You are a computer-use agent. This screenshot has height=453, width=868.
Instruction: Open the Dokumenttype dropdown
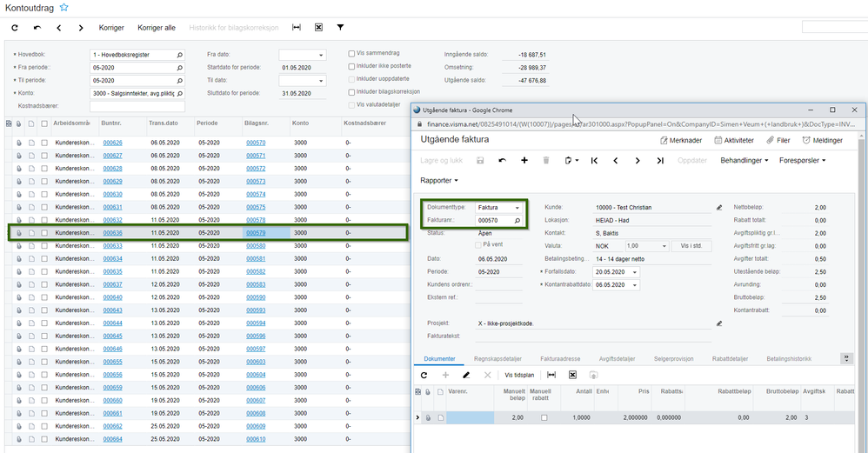point(517,209)
